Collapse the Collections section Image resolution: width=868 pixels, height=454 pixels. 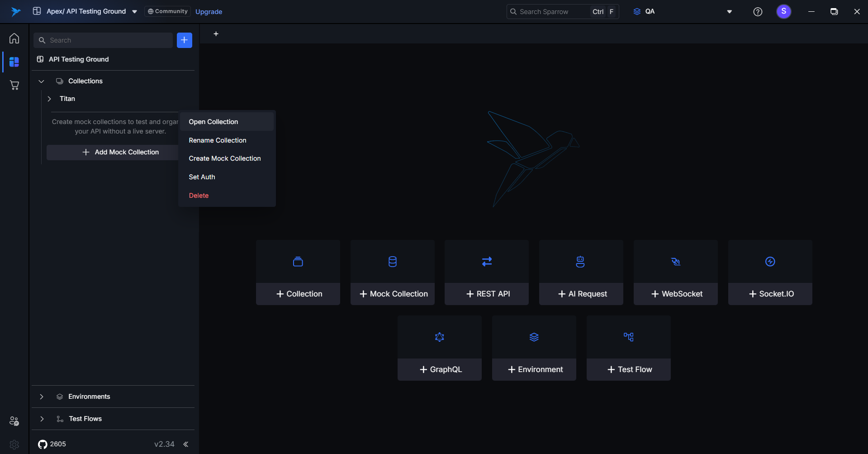coord(42,81)
